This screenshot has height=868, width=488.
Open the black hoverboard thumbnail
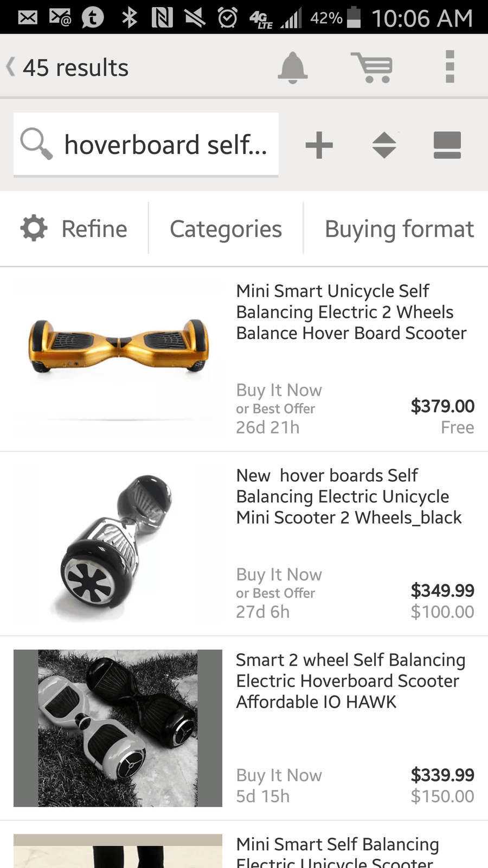tap(118, 544)
